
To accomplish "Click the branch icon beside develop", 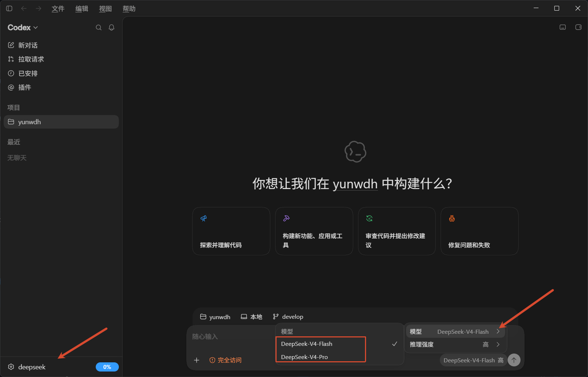I will [276, 317].
